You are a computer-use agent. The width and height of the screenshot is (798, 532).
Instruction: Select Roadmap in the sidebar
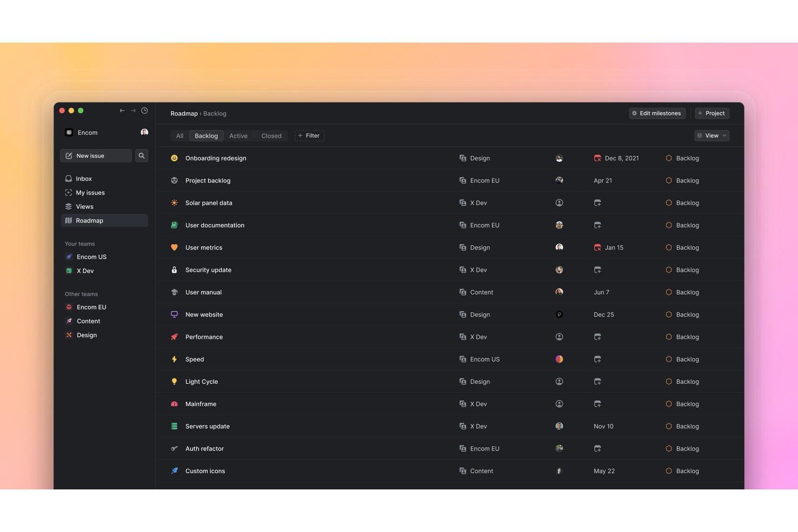coord(104,220)
